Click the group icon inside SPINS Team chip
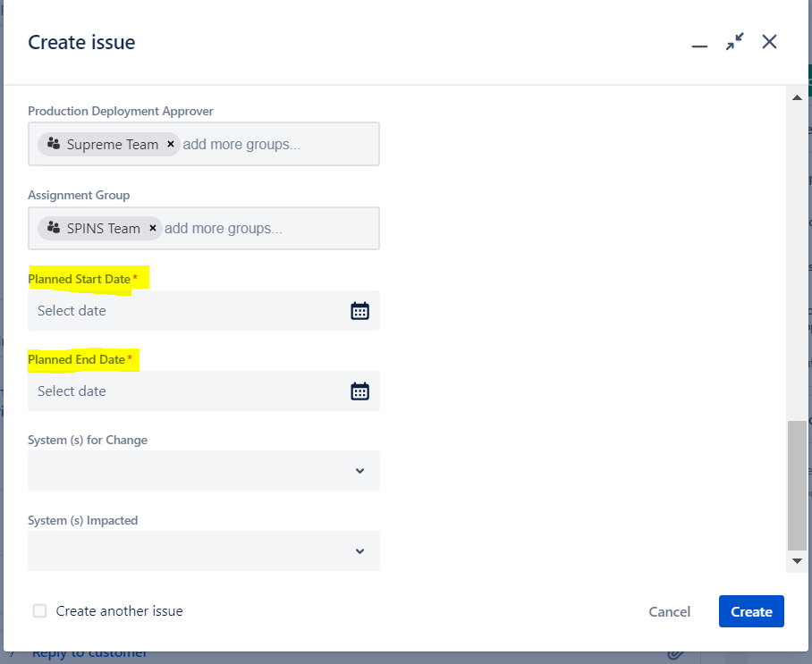 pos(52,228)
